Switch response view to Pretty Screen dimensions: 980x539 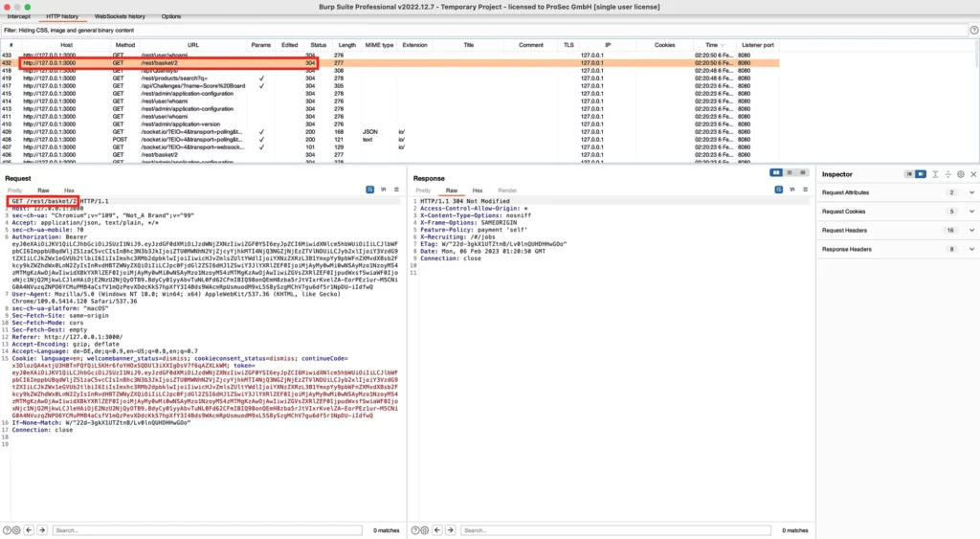423,191
